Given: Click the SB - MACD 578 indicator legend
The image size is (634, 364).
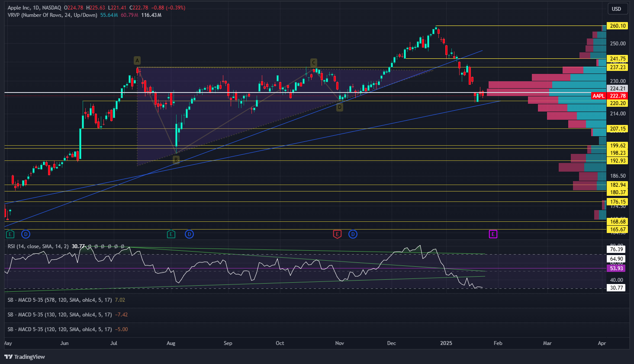Looking at the screenshot, I should tap(60, 300).
